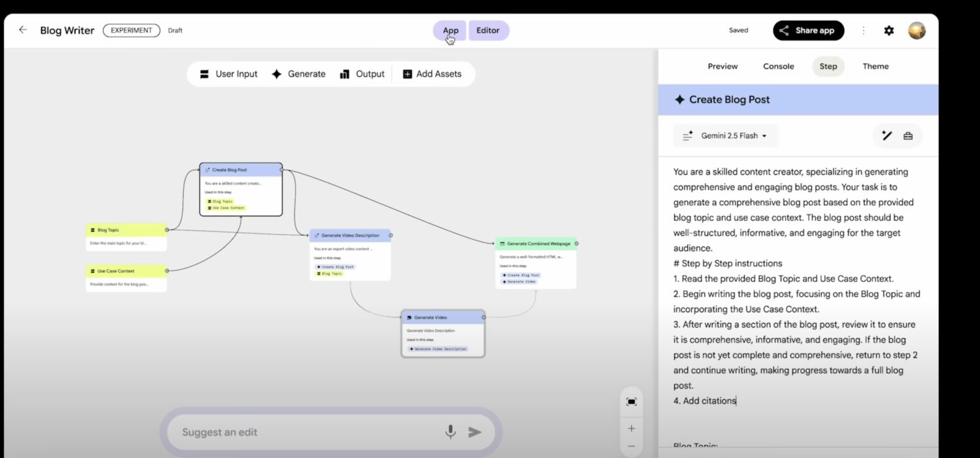
Task: Add a Generate step from toolbar
Action: tap(299, 74)
